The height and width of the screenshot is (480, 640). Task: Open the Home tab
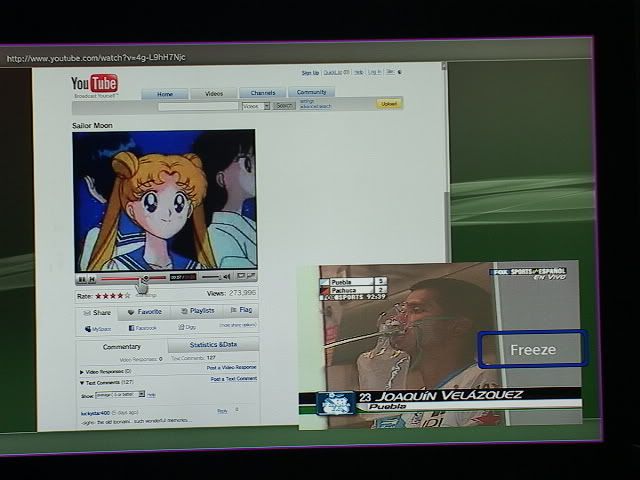click(165, 94)
